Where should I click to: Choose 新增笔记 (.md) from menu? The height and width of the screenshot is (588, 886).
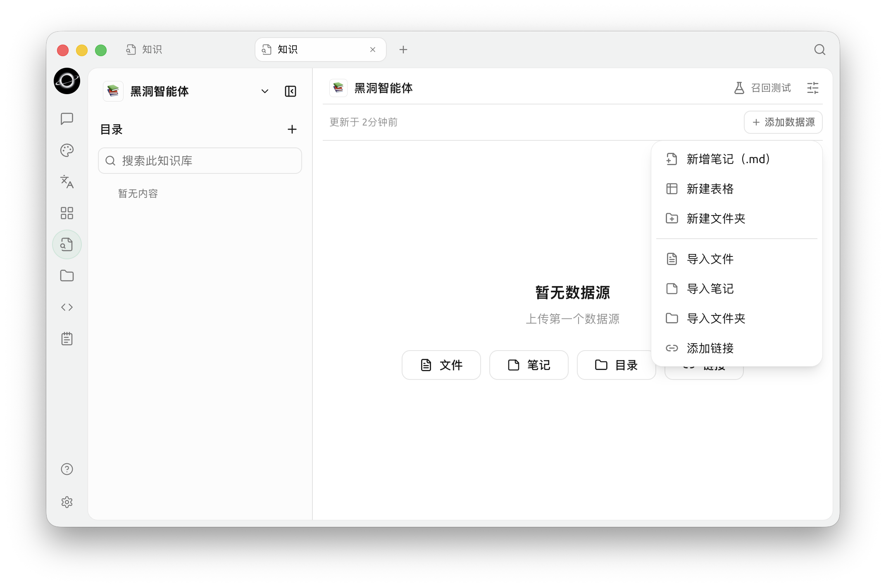[737, 159]
